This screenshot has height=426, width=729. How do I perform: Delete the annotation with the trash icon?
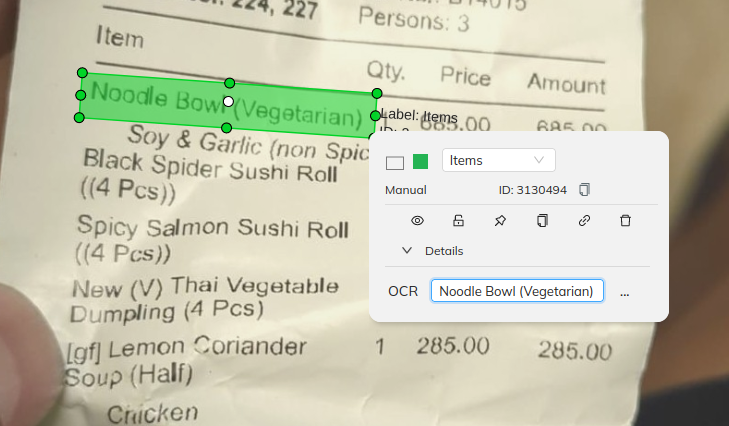click(625, 220)
